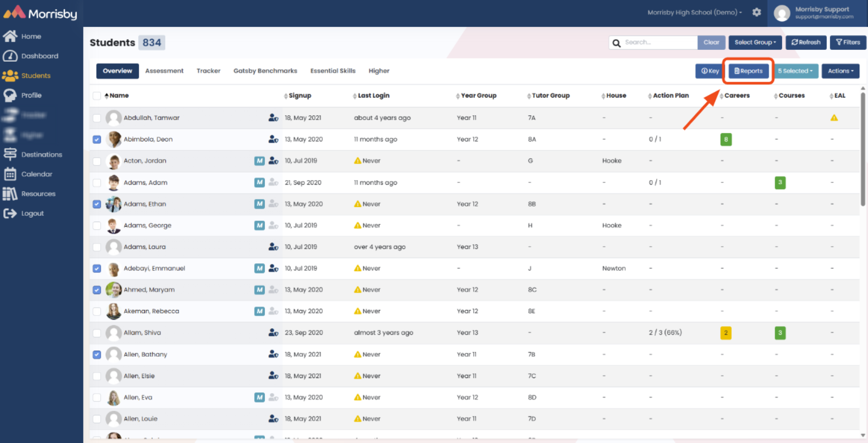Click yellow careers badge for Allam, Shiva
This screenshot has width=868, height=443.
[x=726, y=333]
